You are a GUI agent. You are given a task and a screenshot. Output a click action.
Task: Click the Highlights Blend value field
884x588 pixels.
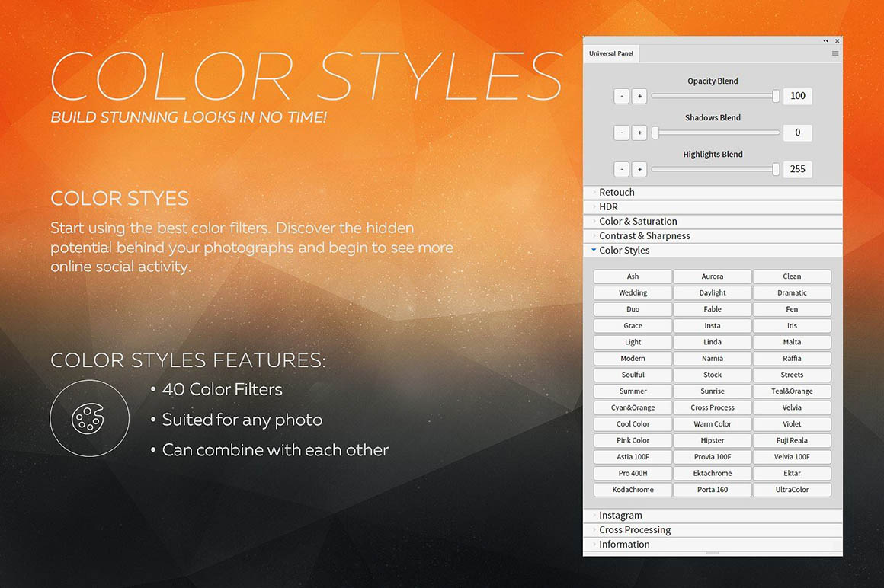[797, 169]
